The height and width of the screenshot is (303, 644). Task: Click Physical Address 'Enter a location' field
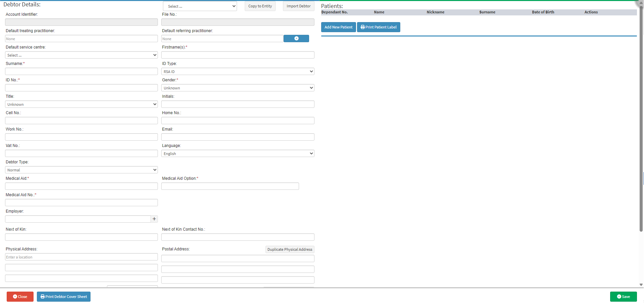(x=81, y=257)
